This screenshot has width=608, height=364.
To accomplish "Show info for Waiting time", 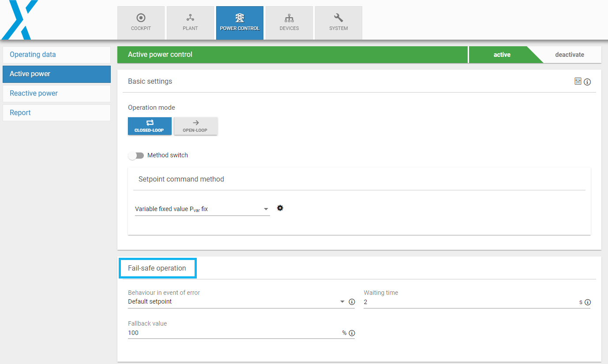I will coord(587,302).
